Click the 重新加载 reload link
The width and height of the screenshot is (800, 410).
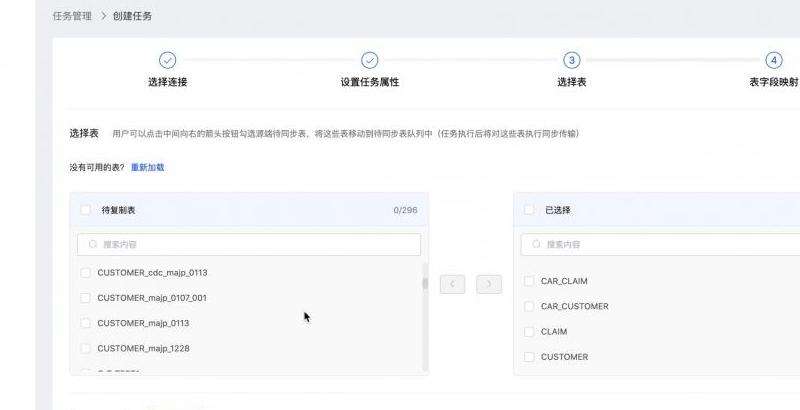147,167
